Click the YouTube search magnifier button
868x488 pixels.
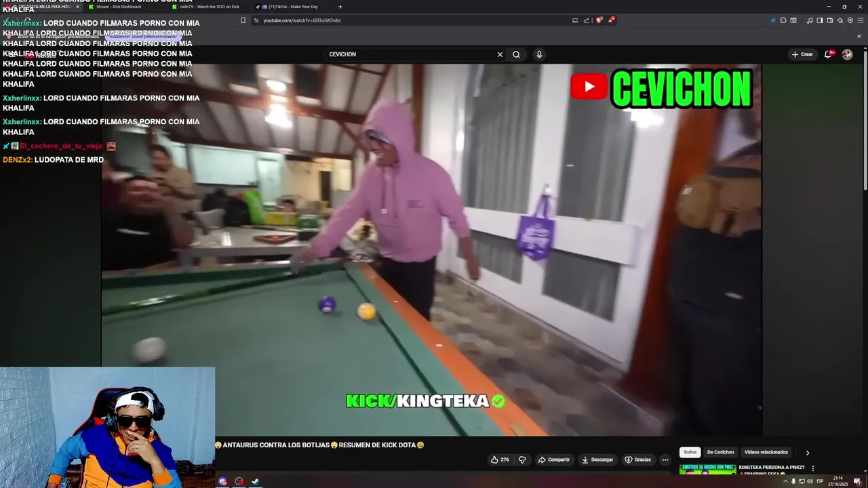coord(516,54)
